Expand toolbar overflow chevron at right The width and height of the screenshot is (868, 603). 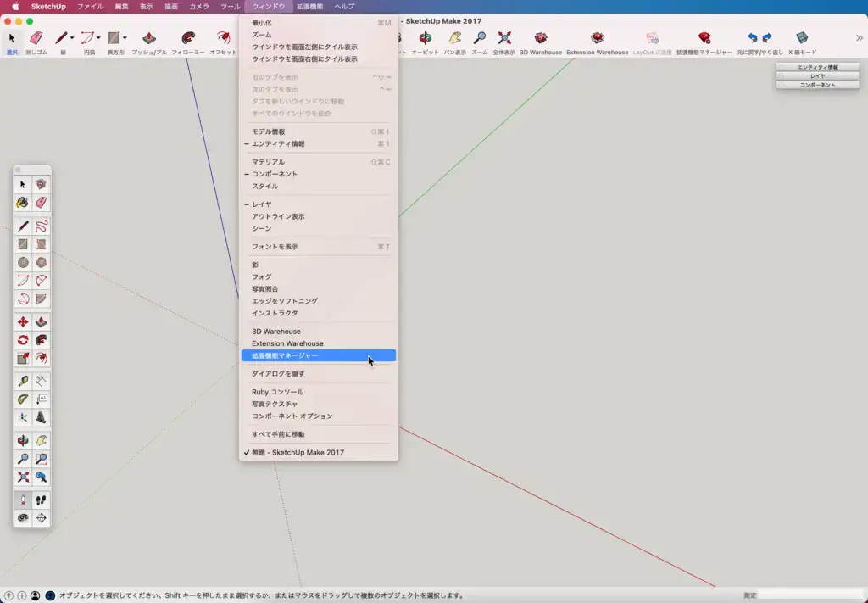(860, 38)
